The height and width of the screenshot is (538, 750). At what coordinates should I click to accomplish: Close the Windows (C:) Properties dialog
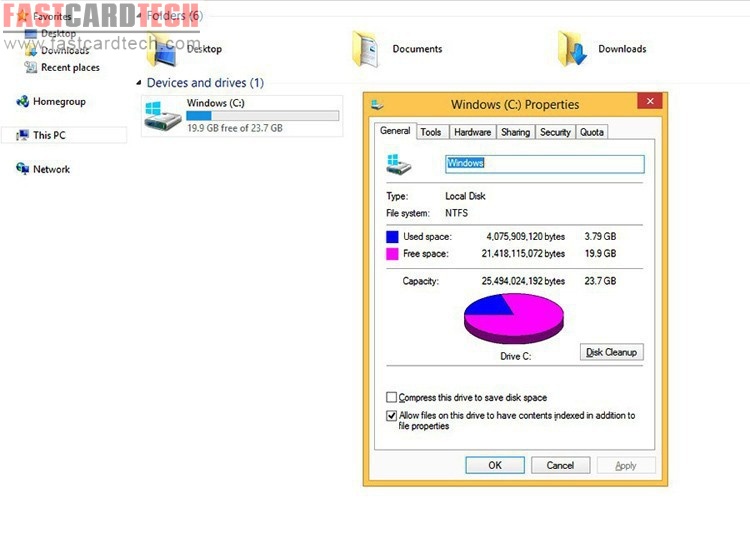(x=650, y=101)
